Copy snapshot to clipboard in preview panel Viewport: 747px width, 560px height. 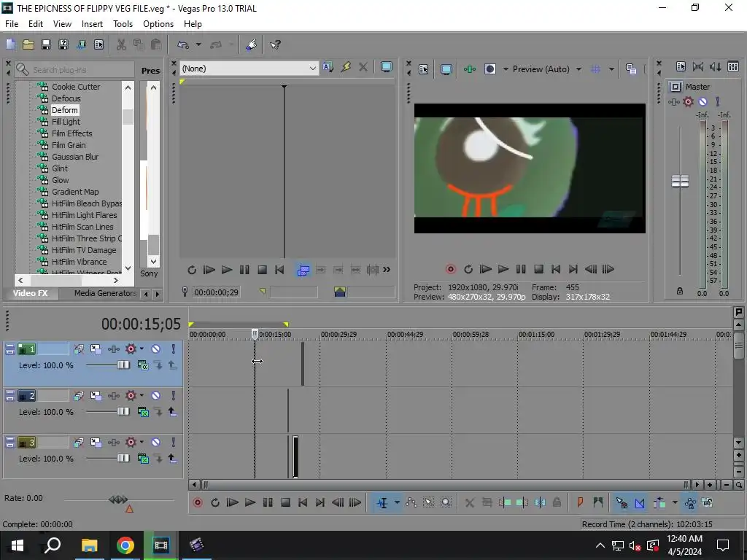(x=631, y=69)
